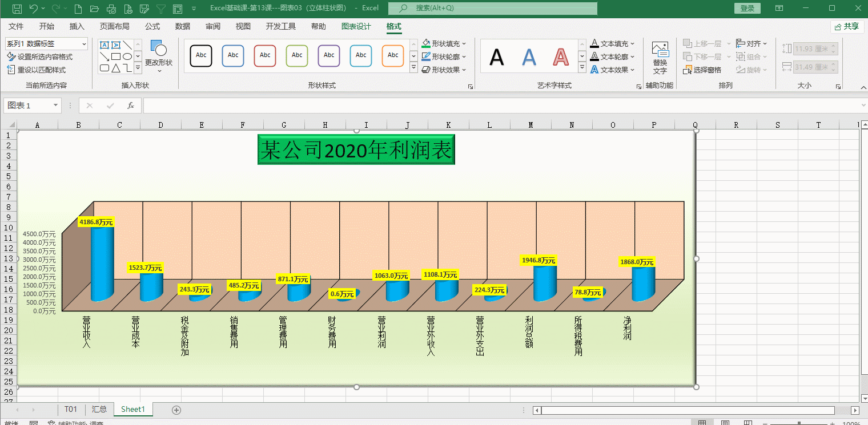Viewport: 868px width, 425px height.
Task: Expand the 系列1 数据标签 element selector
Action: pos(85,44)
